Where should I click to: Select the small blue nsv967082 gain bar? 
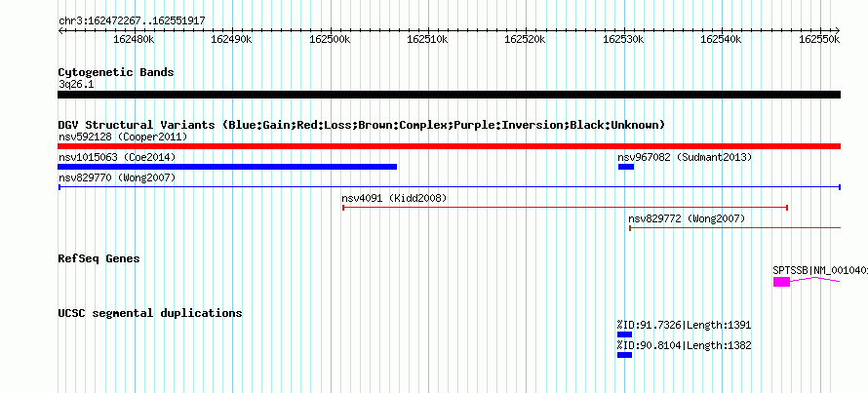tap(626, 167)
